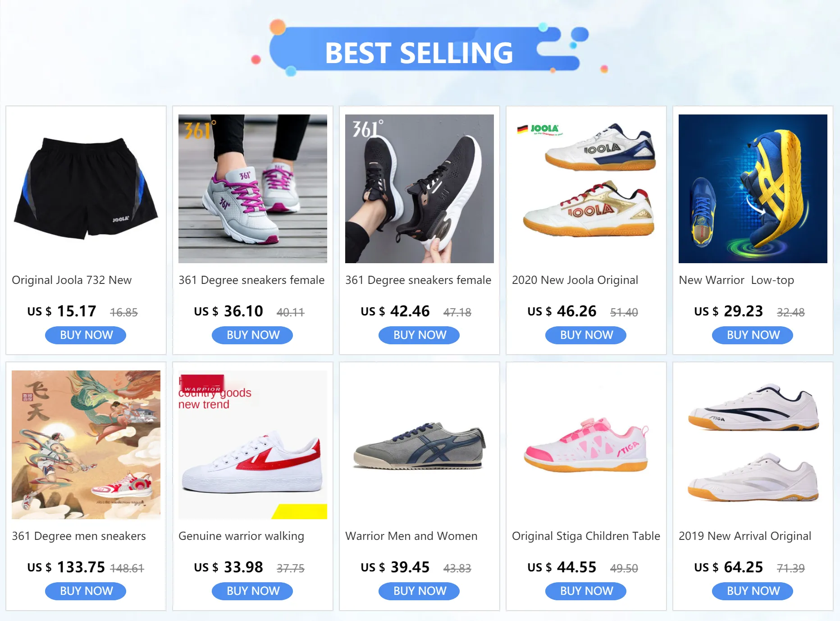Select the Warrior Men and Women title
840x621 pixels.
(x=411, y=536)
